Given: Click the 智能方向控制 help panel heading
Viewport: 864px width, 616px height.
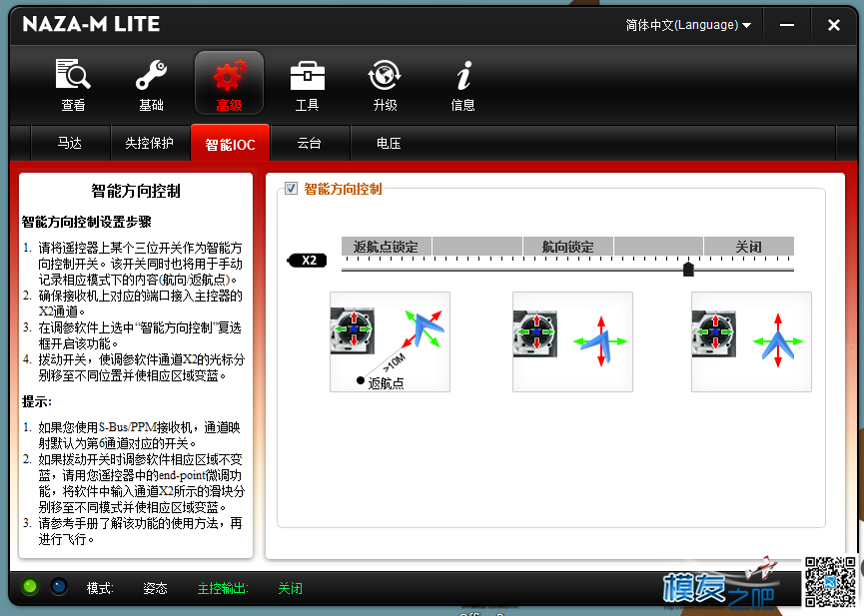Looking at the screenshot, I should point(136,191).
